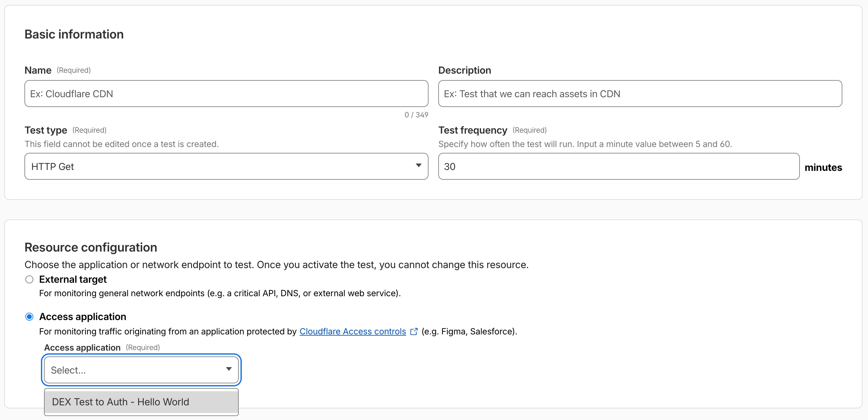
Task: Click the Name input field
Action: (226, 93)
